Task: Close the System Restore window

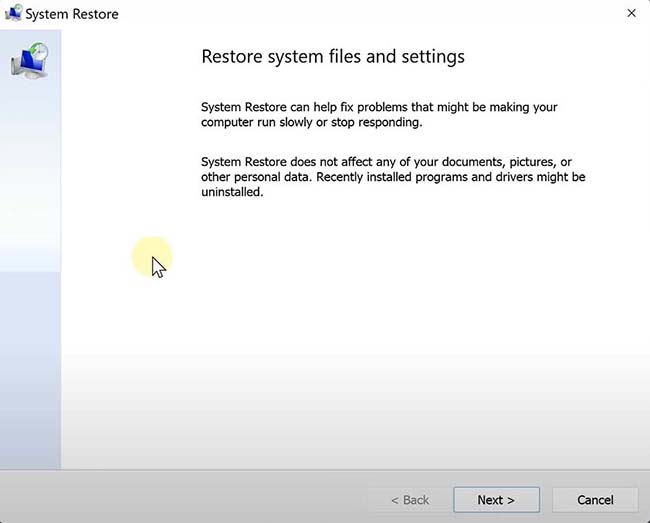Action: [x=631, y=13]
